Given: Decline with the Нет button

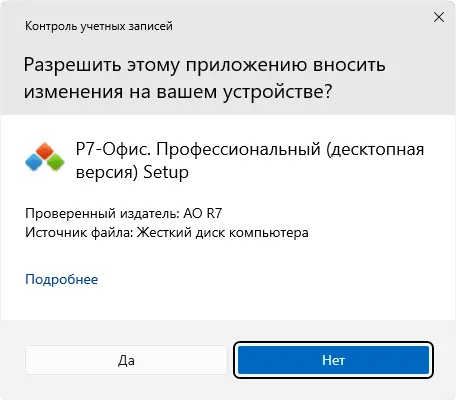Looking at the screenshot, I should click(334, 360).
